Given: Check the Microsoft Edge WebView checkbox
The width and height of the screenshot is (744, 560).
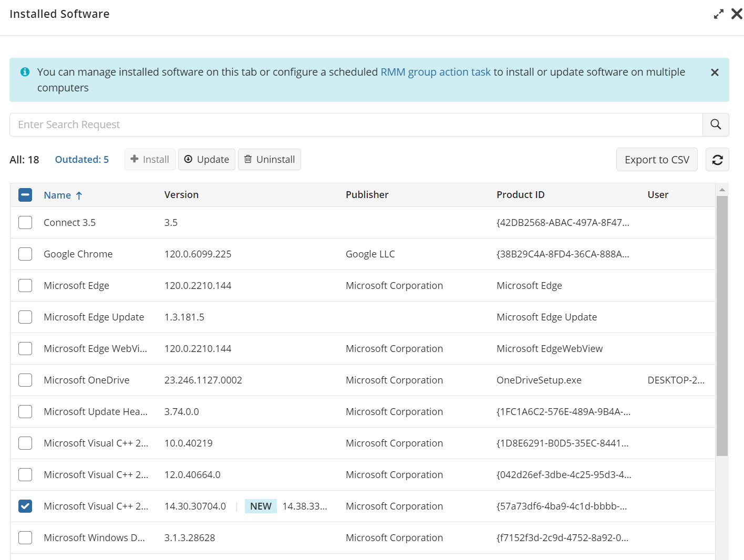Looking at the screenshot, I should point(25,348).
